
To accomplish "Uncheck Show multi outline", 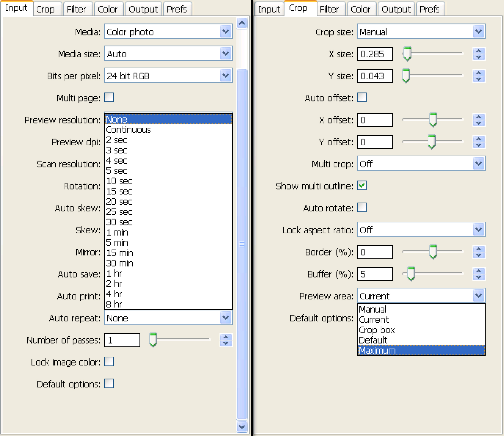I will click(362, 186).
